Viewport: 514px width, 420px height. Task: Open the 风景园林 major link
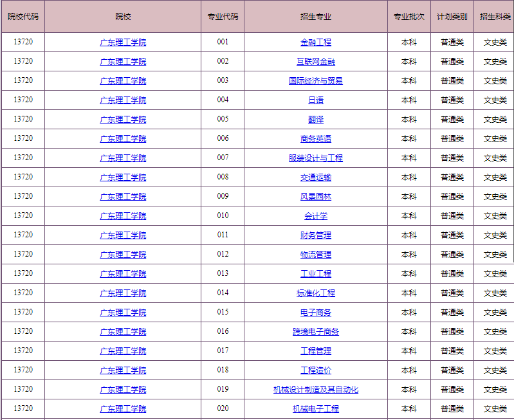(316, 197)
